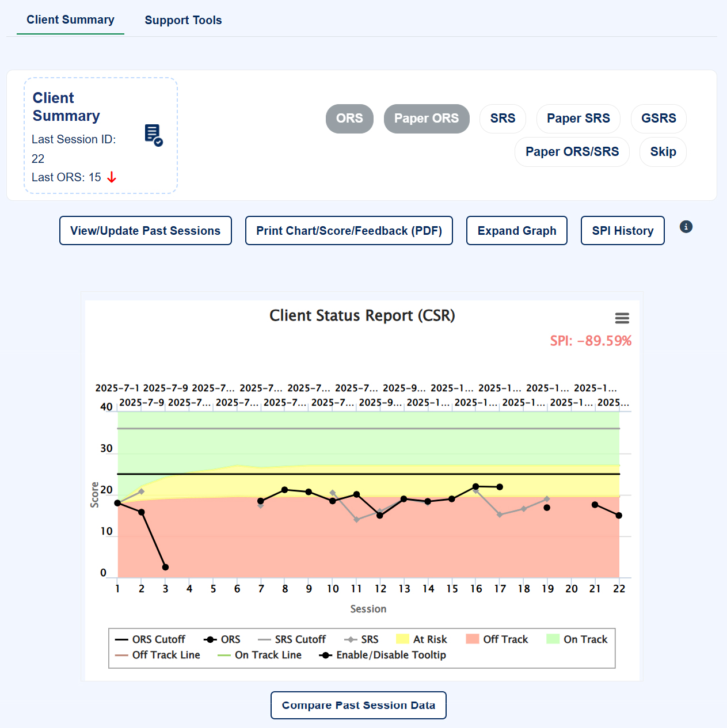Print Chart/Score/Feedback as PDF

coord(349,231)
